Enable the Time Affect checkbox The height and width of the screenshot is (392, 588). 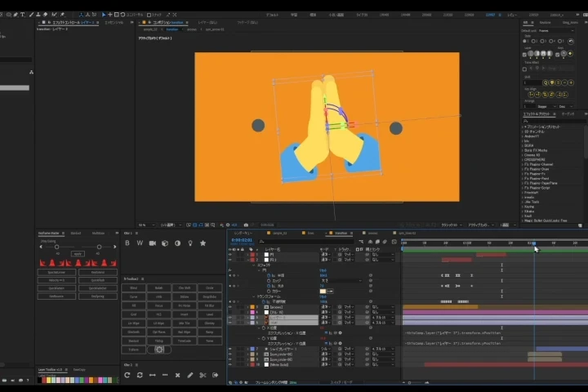tap(524, 69)
